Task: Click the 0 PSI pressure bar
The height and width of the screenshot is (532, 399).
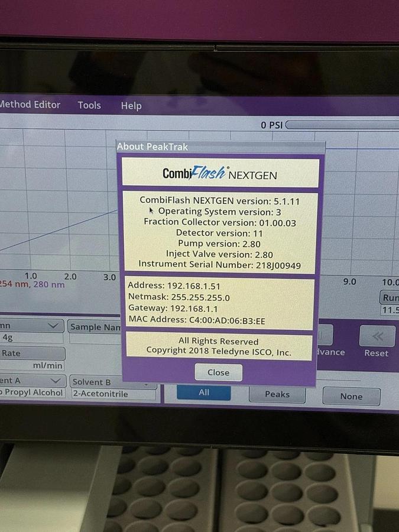Action: click(x=342, y=125)
